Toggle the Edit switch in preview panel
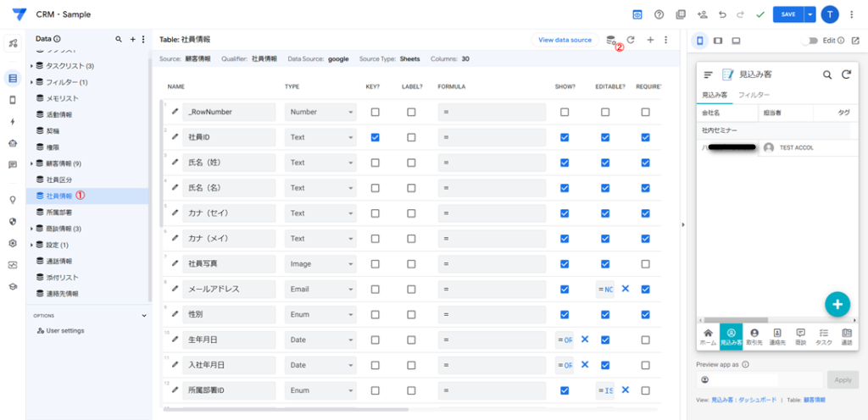Image resolution: width=868 pixels, height=420 pixels. (x=812, y=40)
